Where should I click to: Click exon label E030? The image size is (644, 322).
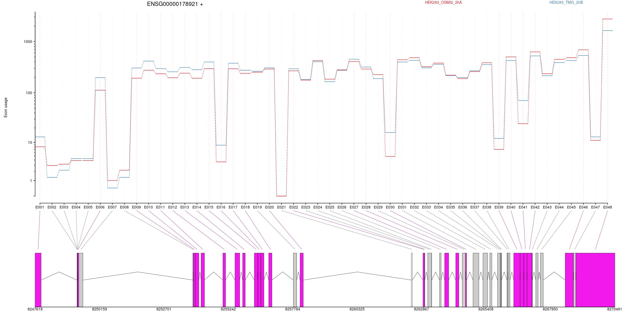click(390, 207)
